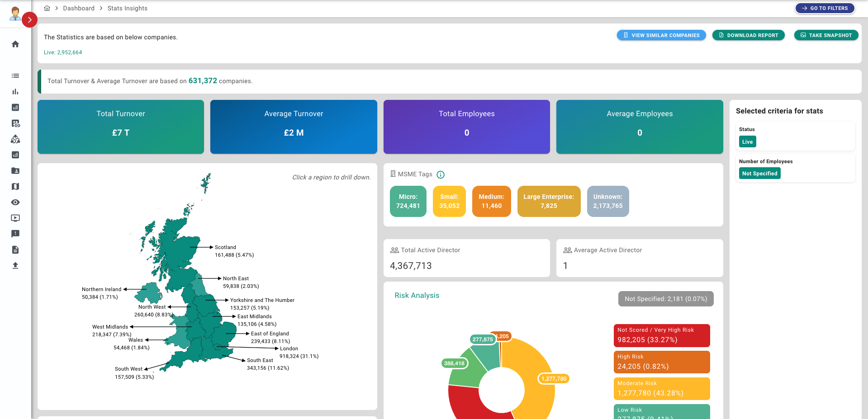Go to Home in the sidebar
This screenshot has height=419, width=868.
click(15, 44)
